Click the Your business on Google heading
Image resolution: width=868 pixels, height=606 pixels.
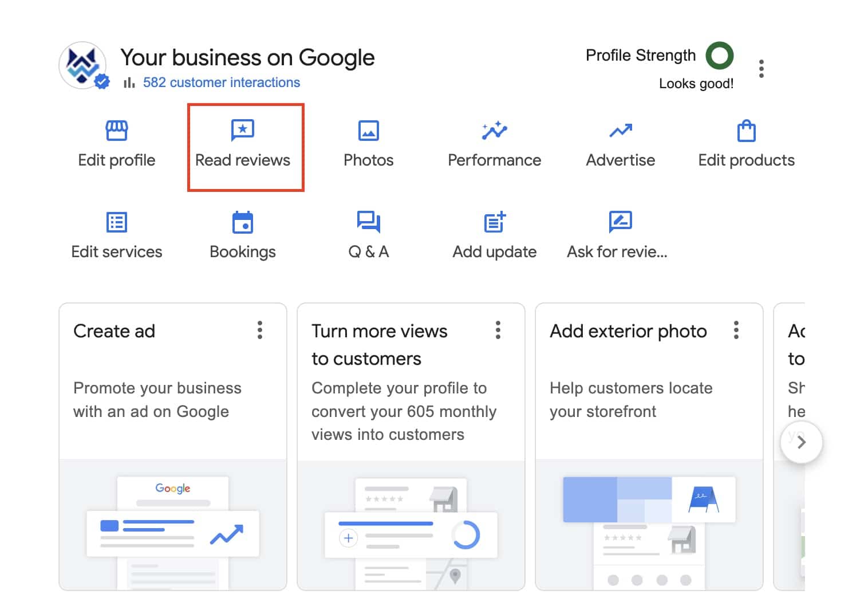tap(247, 58)
